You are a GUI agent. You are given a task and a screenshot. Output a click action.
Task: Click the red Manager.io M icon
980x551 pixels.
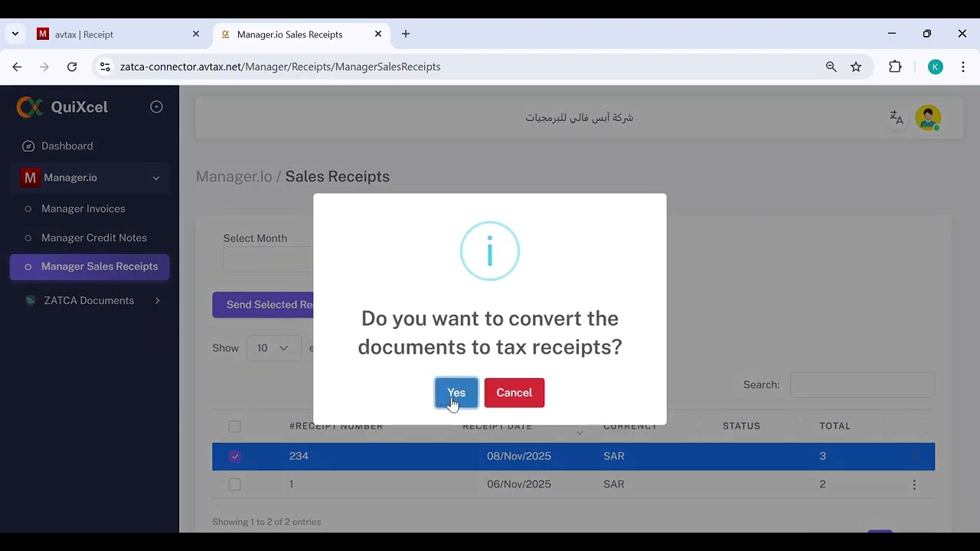tap(30, 178)
